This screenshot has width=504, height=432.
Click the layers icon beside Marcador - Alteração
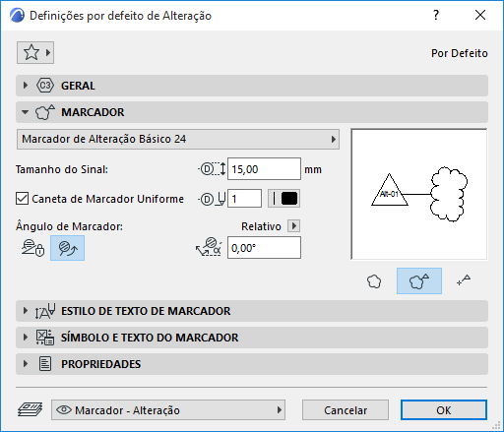tap(30, 410)
